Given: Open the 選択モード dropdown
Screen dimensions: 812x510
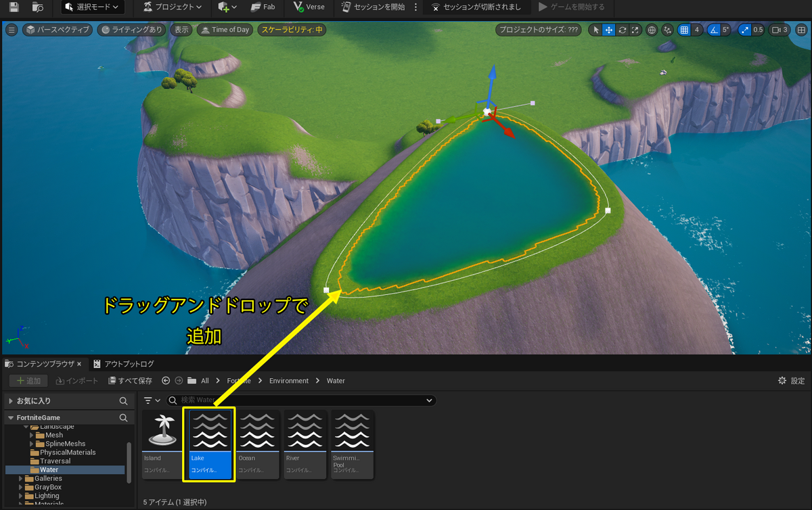Looking at the screenshot, I should pyautogui.click(x=92, y=7).
